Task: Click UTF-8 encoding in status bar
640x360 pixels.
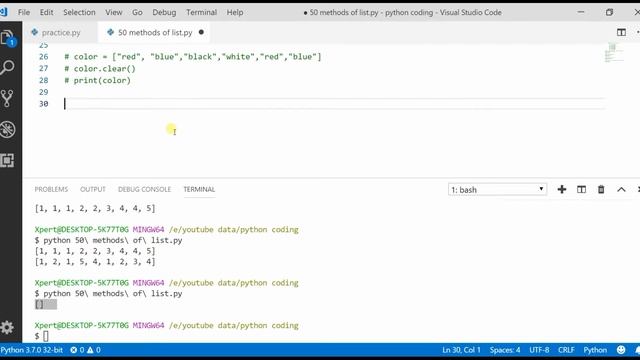Action: click(x=539, y=350)
